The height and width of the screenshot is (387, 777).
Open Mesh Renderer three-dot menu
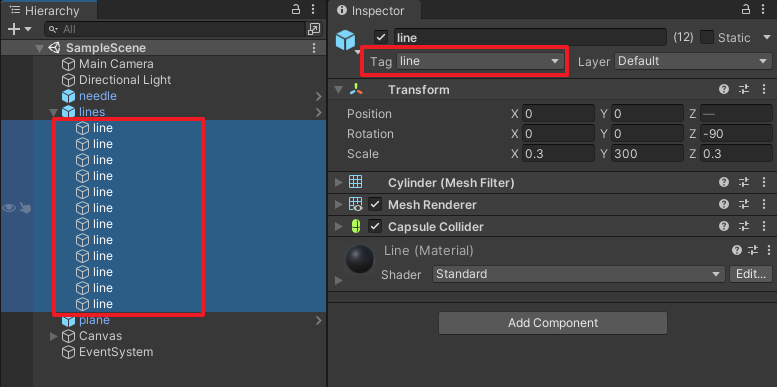click(764, 205)
